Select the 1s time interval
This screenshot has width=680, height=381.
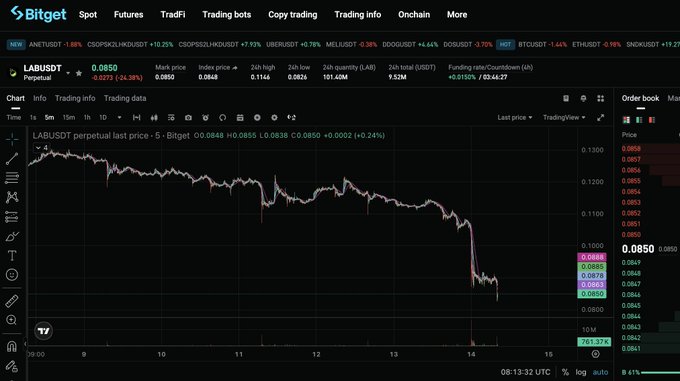[x=33, y=117]
